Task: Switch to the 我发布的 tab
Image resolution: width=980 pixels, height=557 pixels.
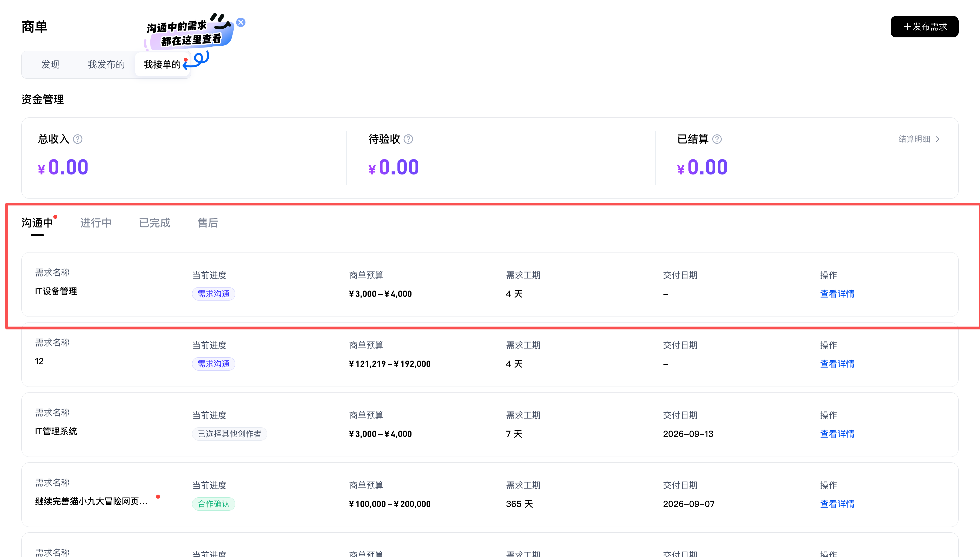Action: (x=106, y=65)
